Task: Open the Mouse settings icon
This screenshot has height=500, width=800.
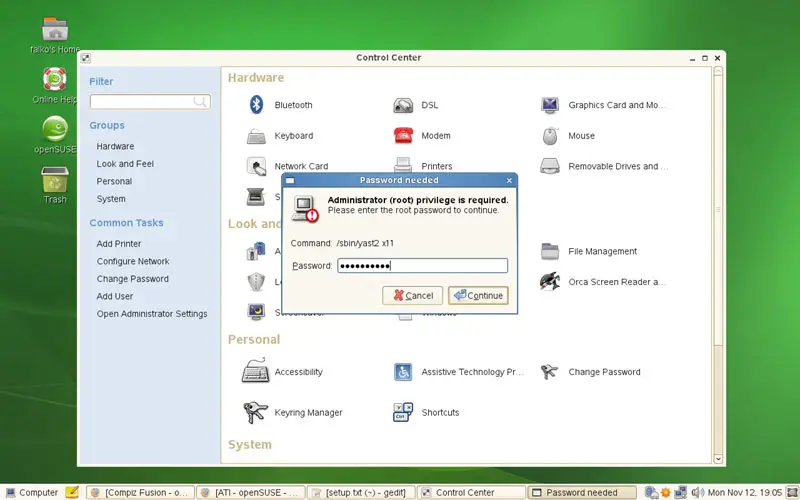Action: (x=550, y=136)
